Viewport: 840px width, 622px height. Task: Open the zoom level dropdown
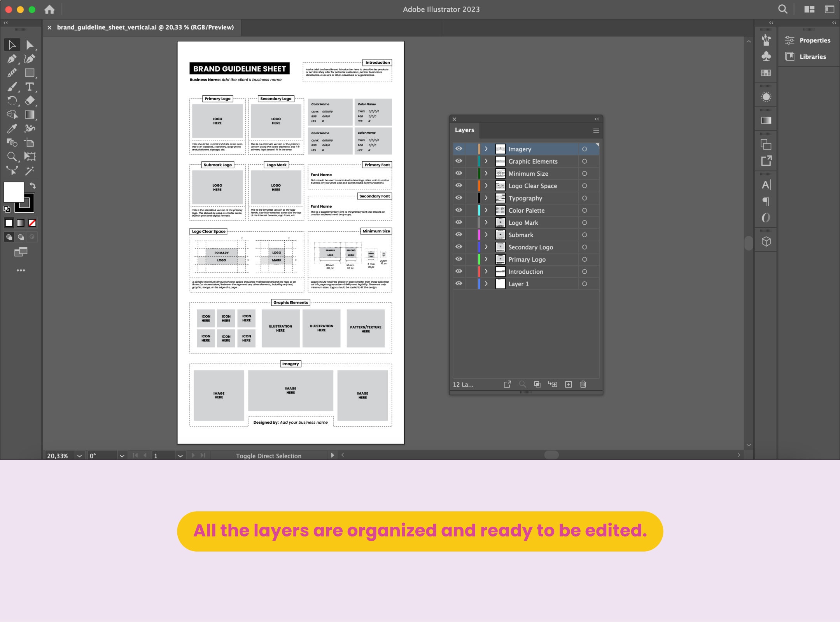(79, 455)
